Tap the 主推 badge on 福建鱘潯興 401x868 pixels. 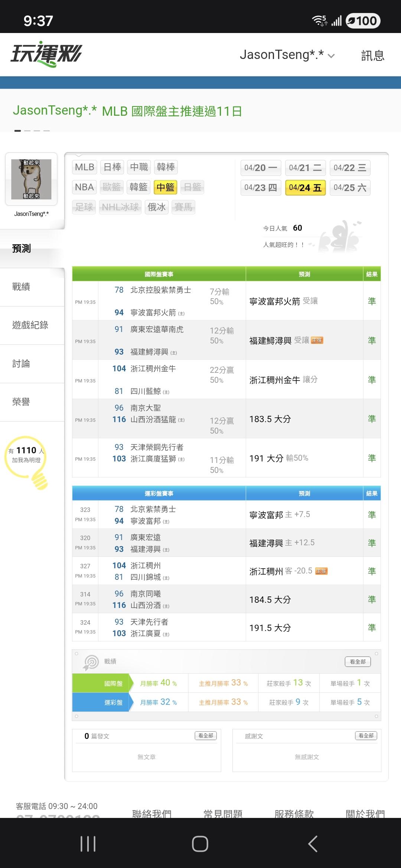pyautogui.click(x=317, y=341)
